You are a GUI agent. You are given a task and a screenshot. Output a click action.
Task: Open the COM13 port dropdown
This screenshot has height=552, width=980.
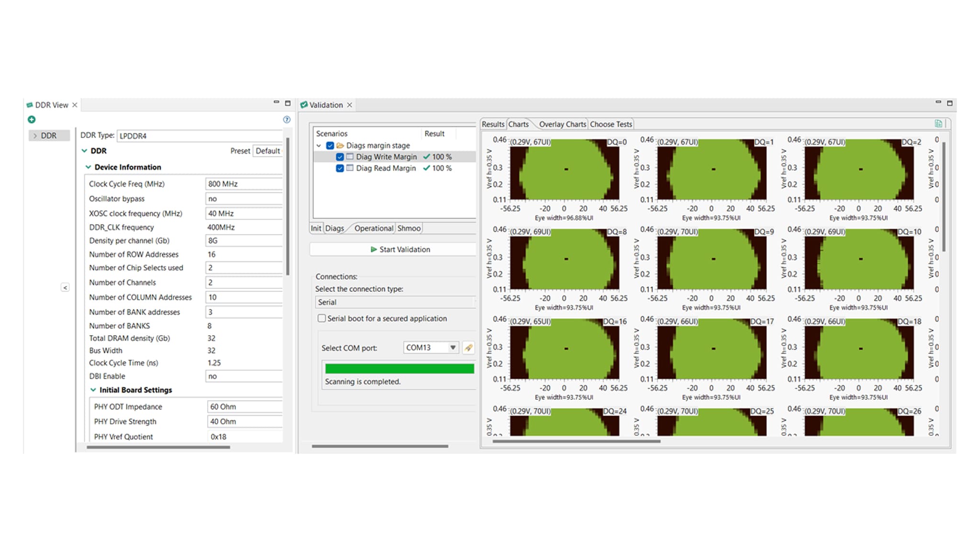pos(453,348)
